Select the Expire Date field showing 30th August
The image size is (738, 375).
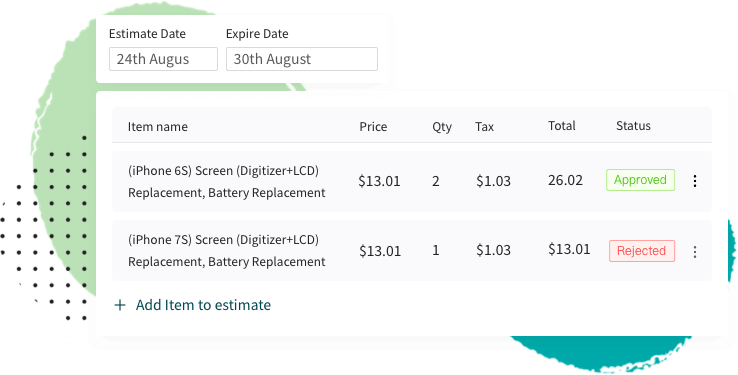pos(302,59)
